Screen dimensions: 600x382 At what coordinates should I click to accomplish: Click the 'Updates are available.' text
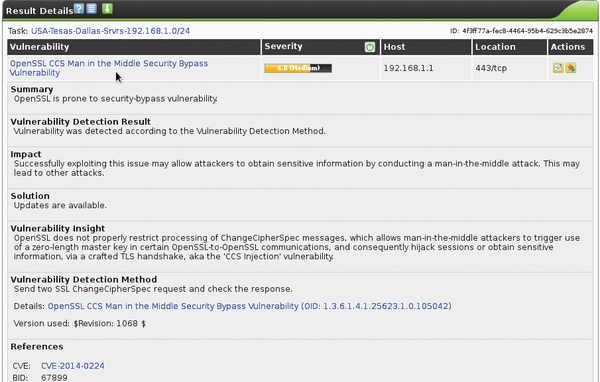pos(60,206)
